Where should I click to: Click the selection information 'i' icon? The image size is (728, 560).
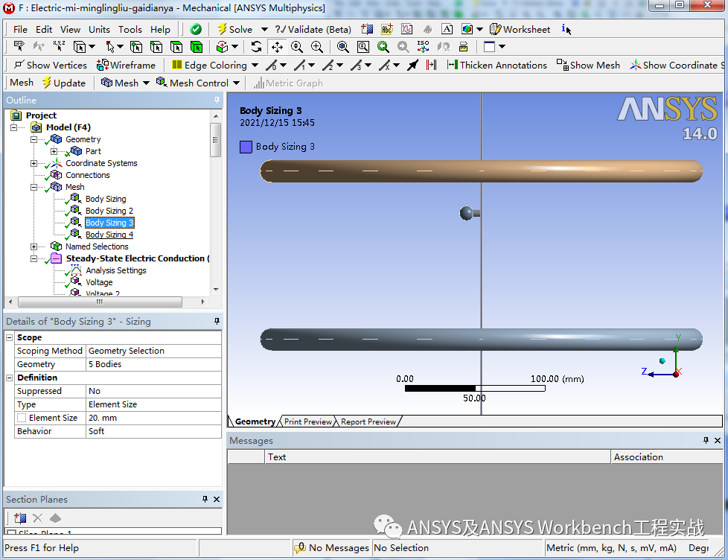(x=566, y=29)
